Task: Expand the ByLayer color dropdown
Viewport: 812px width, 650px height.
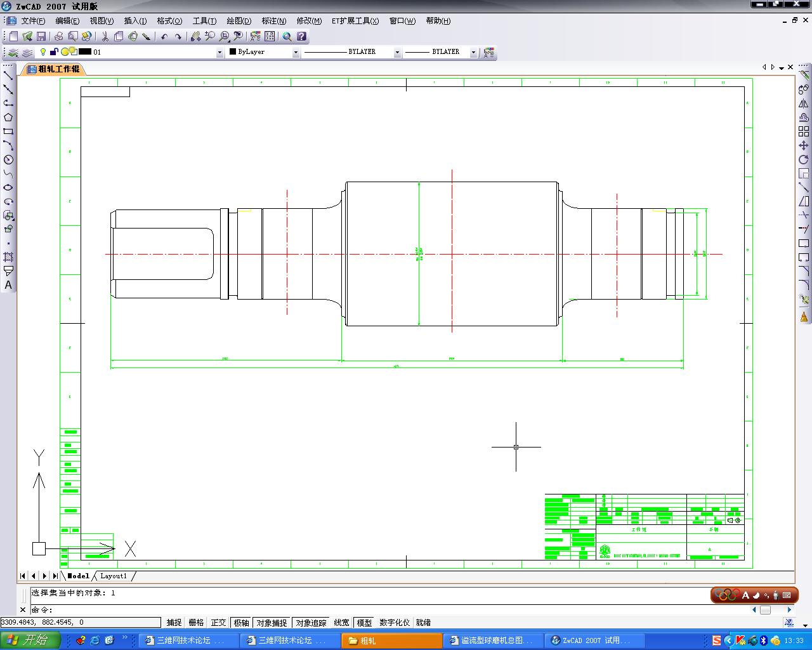Action: point(296,52)
